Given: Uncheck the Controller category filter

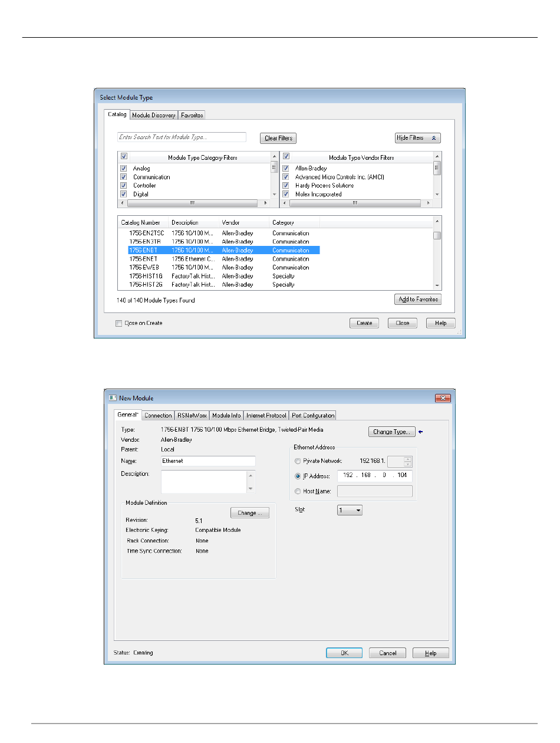Looking at the screenshot, I should pyautogui.click(x=124, y=185).
